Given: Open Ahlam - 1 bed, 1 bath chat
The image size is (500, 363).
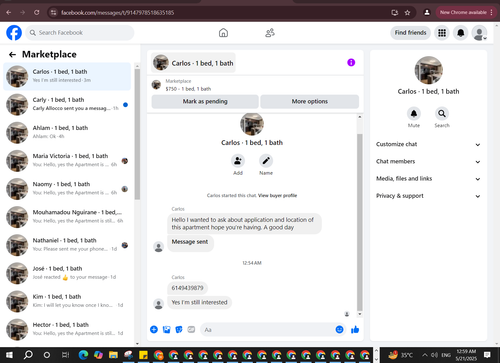Looking at the screenshot, I should pyautogui.click(x=67, y=133).
